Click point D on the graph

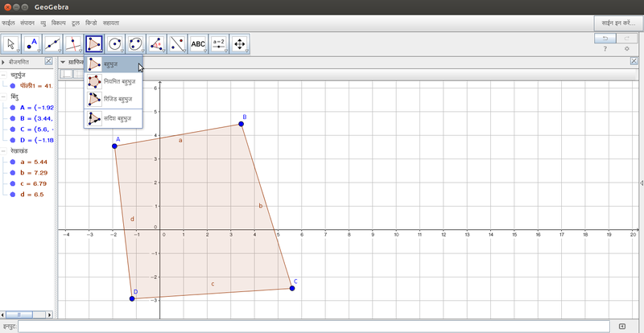click(132, 298)
